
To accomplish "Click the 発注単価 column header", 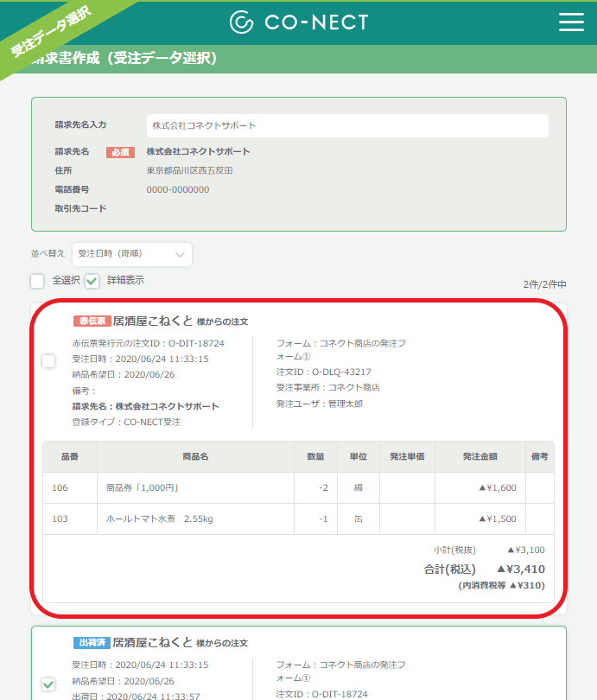I will tap(407, 456).
